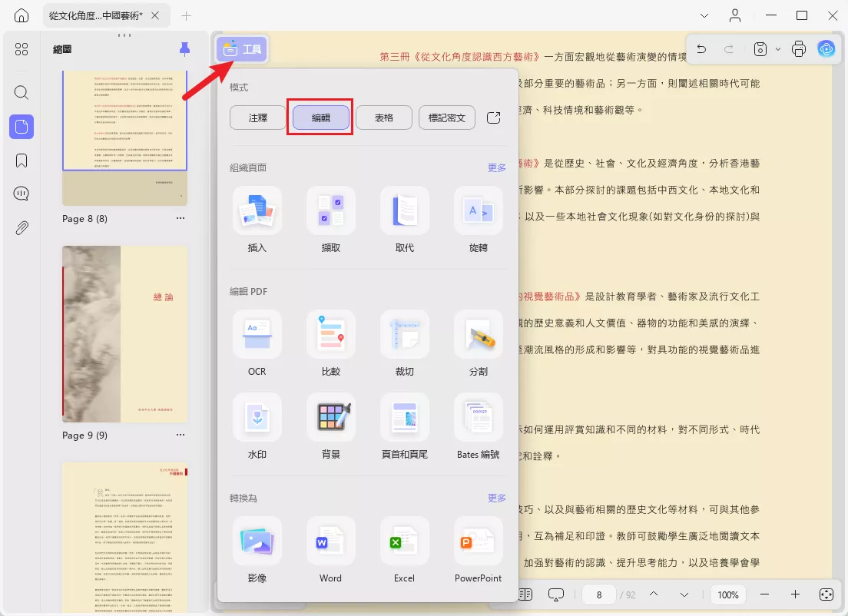The height and width of the screenshot is (616, 848).
Task: Open 更多 link in 組織頁面 section
Action: 496,167
